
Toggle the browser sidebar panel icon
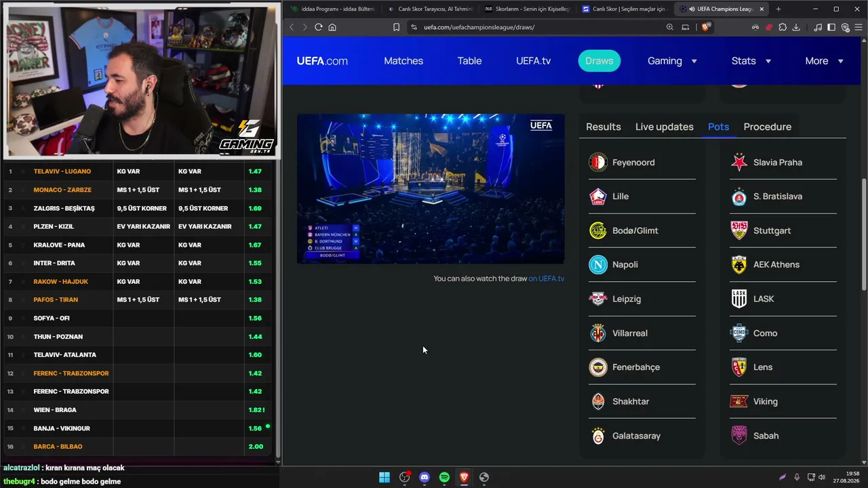click(831, 27)
